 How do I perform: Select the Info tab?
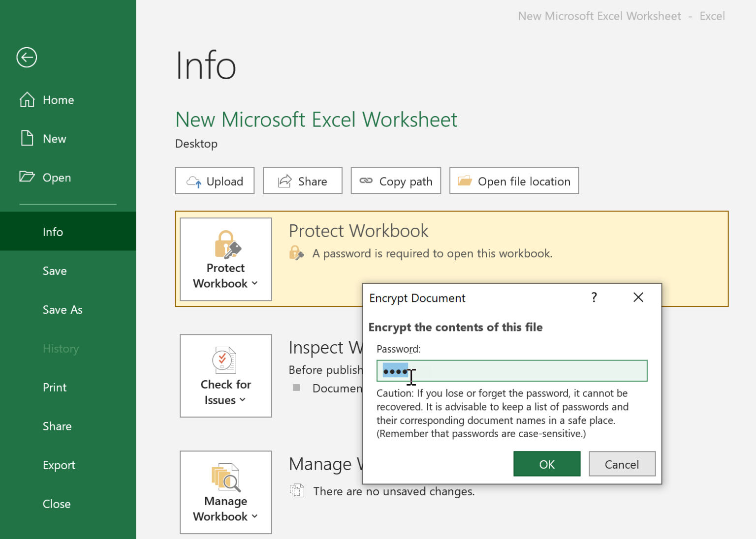pos(68,232)
